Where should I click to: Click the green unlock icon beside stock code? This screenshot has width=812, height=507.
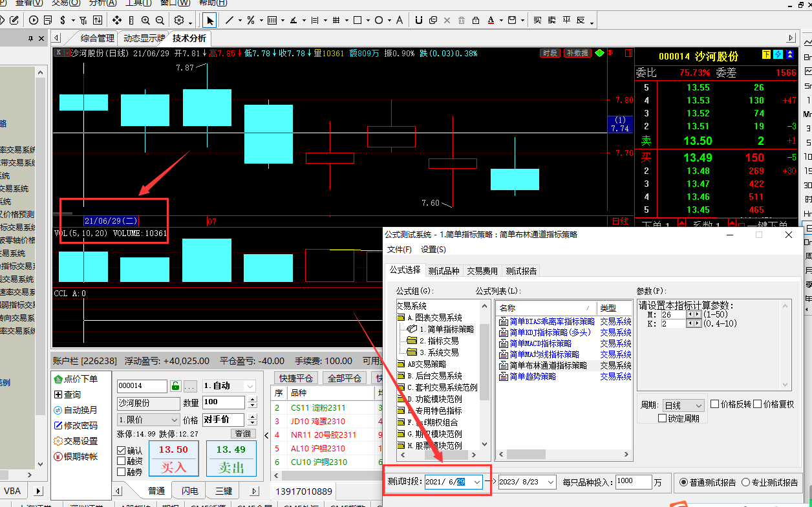175,386
